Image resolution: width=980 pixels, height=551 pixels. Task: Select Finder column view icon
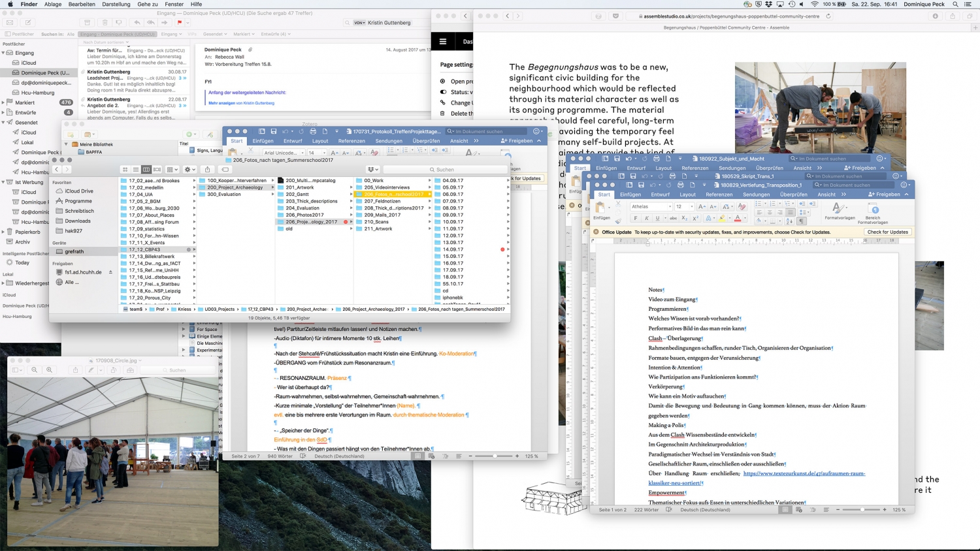(x=146, y=170)
